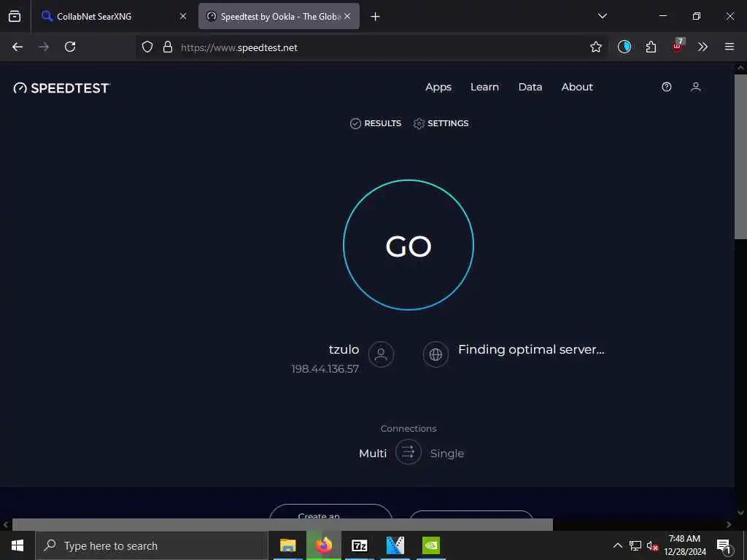Open the NVIDIA taskbar icon

pyautogui.click(x=431, y=545)
